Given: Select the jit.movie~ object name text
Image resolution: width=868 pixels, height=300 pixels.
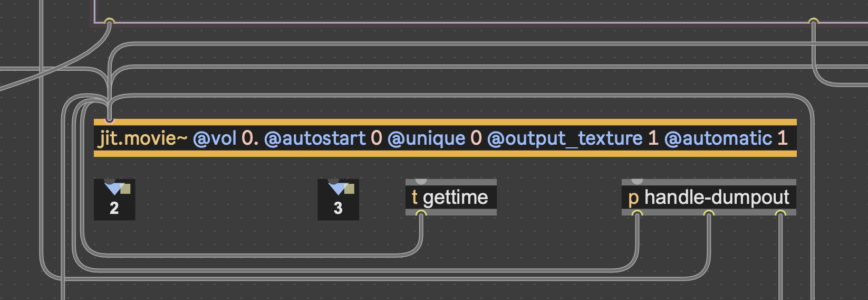Looking at the screenshot, I should pos(143,138).
